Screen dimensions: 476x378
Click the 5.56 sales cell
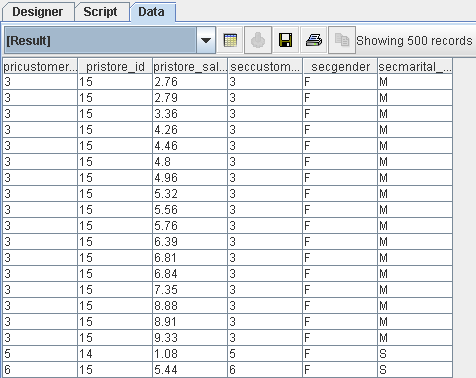coord(190,210)
